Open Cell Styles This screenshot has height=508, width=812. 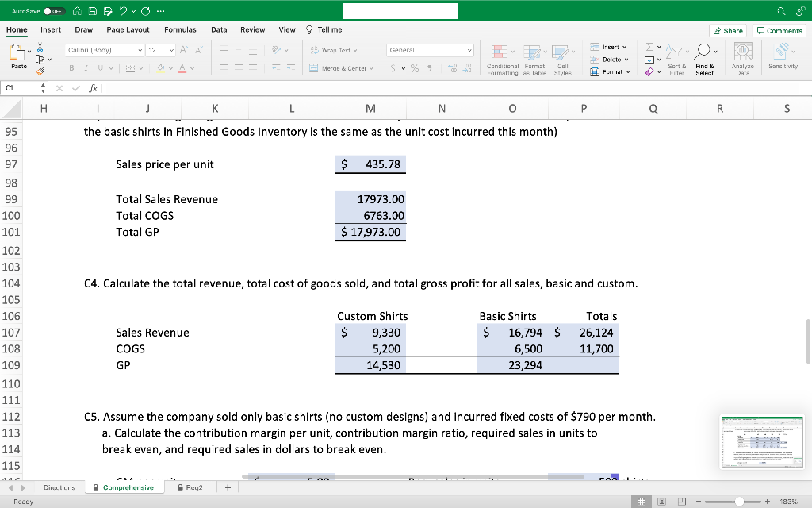[563, 60]
